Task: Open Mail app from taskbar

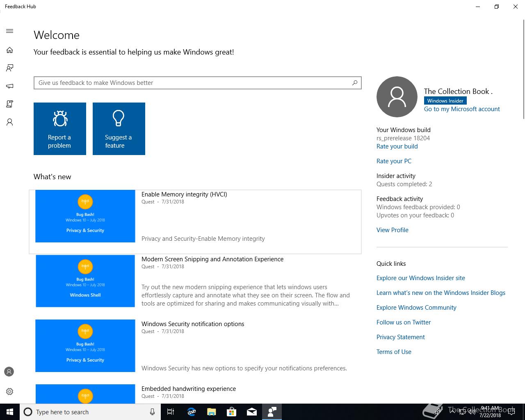Action: (x=251, y=412)
